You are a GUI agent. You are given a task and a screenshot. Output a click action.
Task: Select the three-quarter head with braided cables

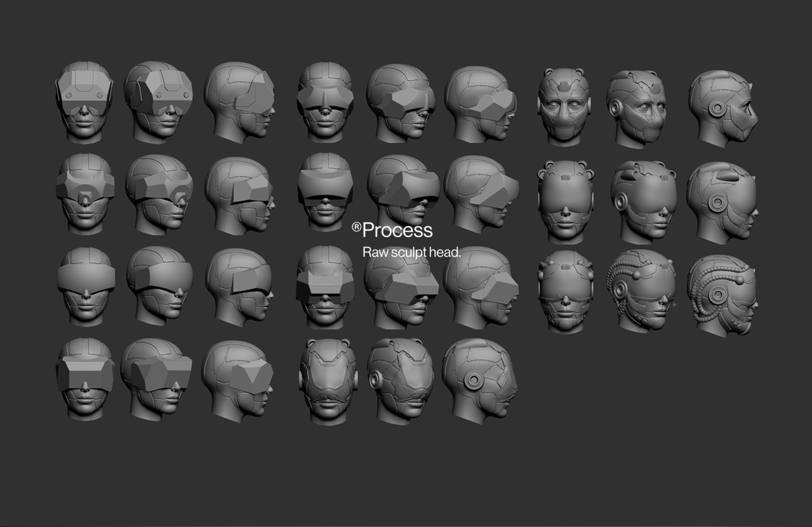(x=642, y=291)
